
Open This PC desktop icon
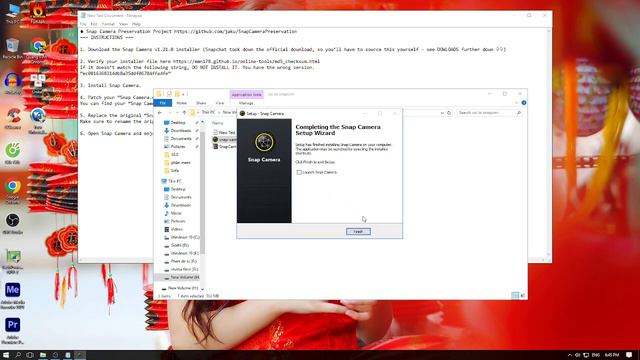[x=13, y=13]
